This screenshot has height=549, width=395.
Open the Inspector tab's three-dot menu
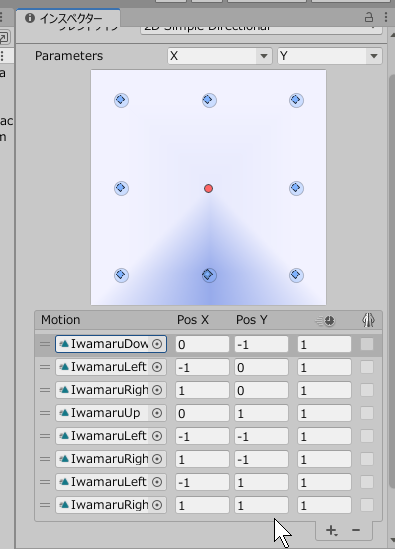pos(386,17)
